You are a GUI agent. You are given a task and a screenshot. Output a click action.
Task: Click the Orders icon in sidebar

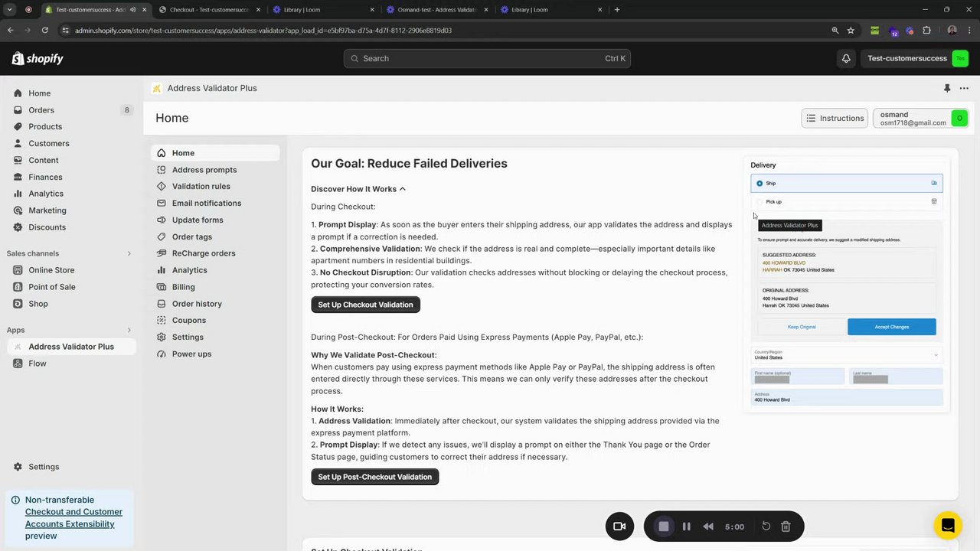point(18,110)
